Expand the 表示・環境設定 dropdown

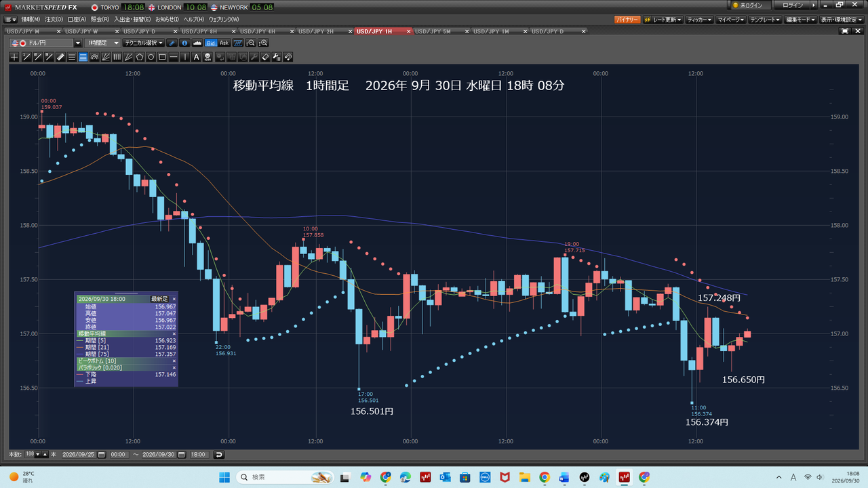click(841, 20)
